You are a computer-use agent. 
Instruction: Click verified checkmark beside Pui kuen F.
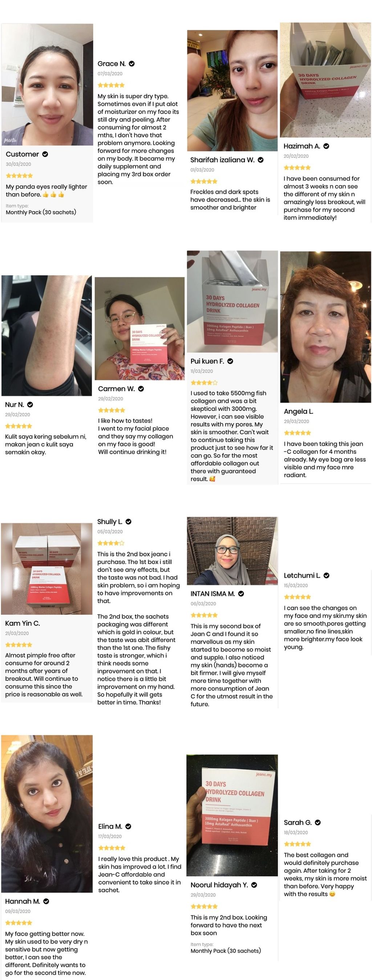pos(230,361)
